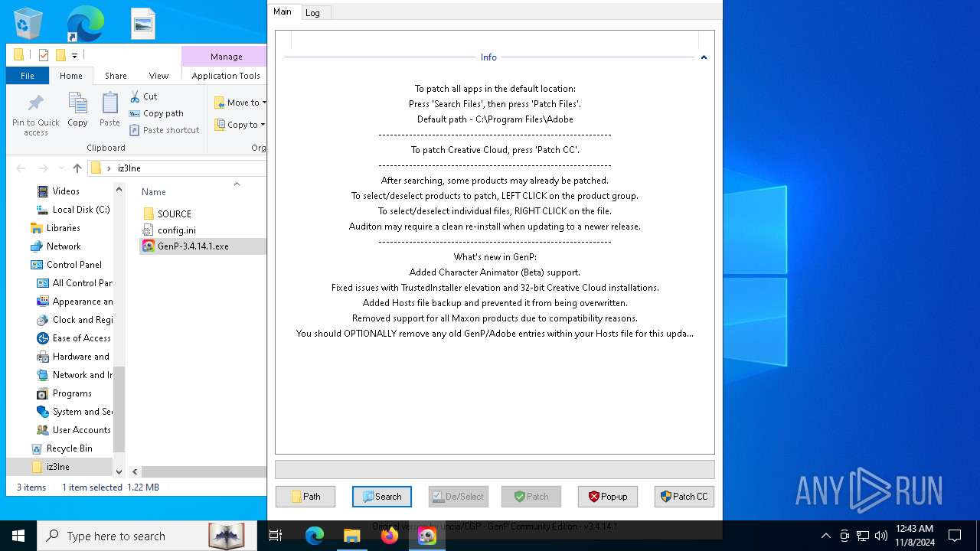Click Pin to Quick access icon
980x551 pixels.
click(36, 115)
